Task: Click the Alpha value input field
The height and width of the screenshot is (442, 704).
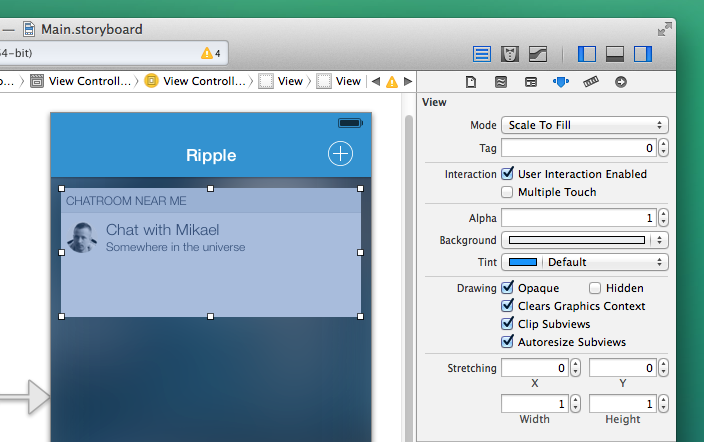Action: click(x=578, y=218)
